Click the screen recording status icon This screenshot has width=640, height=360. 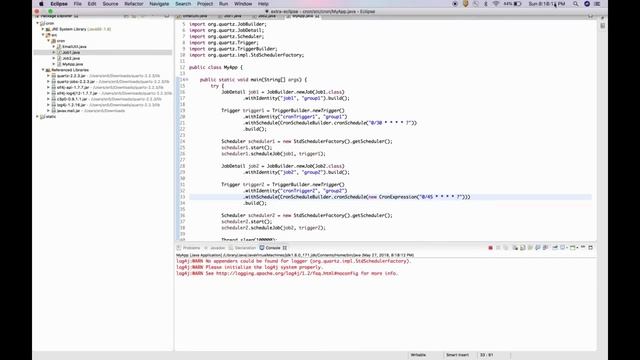[455, 4]
